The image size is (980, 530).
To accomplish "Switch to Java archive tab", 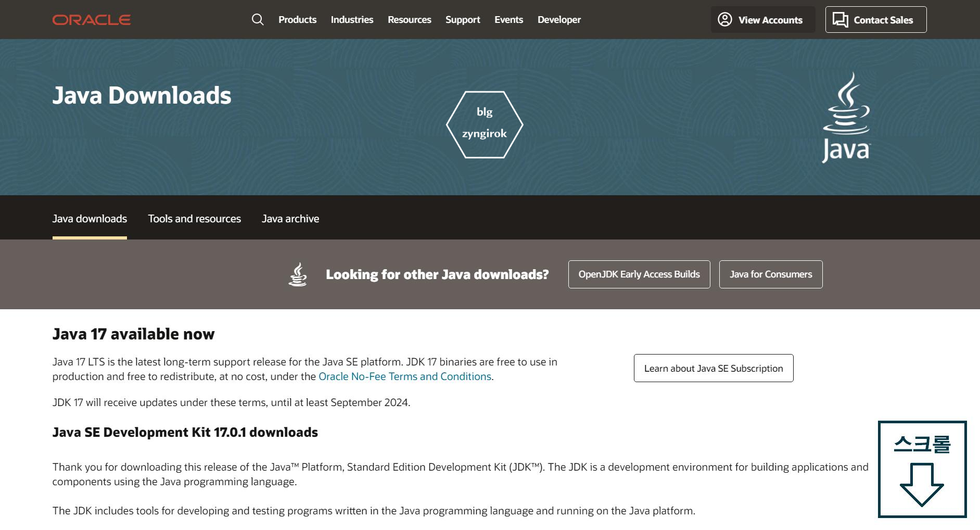I will tap(290, 219).
